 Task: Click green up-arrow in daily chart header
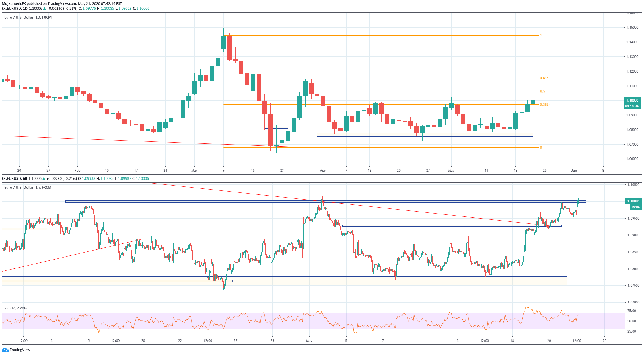(x=44, y=9)
